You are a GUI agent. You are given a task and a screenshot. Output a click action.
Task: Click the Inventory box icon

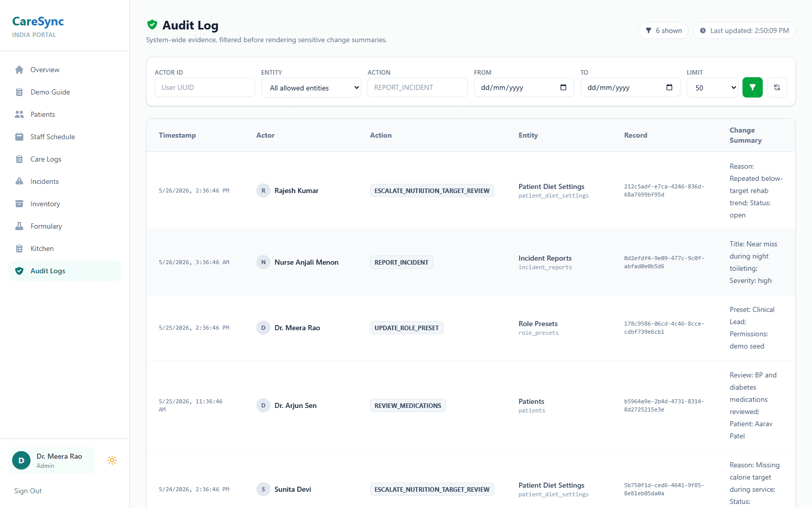coord(19,204)
